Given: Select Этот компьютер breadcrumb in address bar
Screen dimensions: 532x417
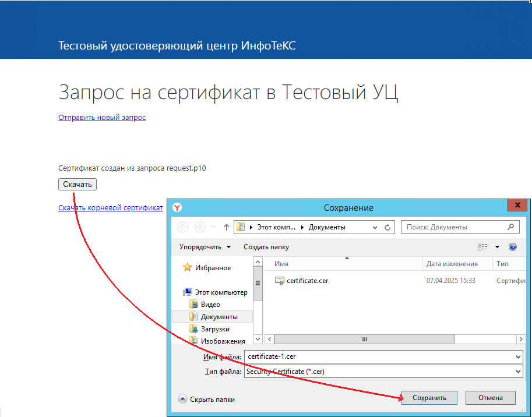Looking at the screenshot, I should pyautogui.click(x=276, y=227).
